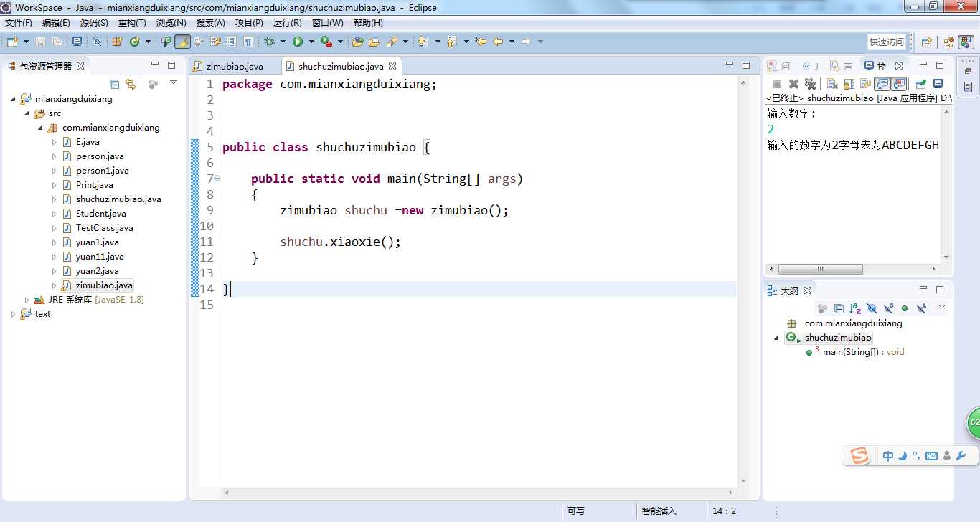Click Collapse All in Outline panel

coord(839,308)
